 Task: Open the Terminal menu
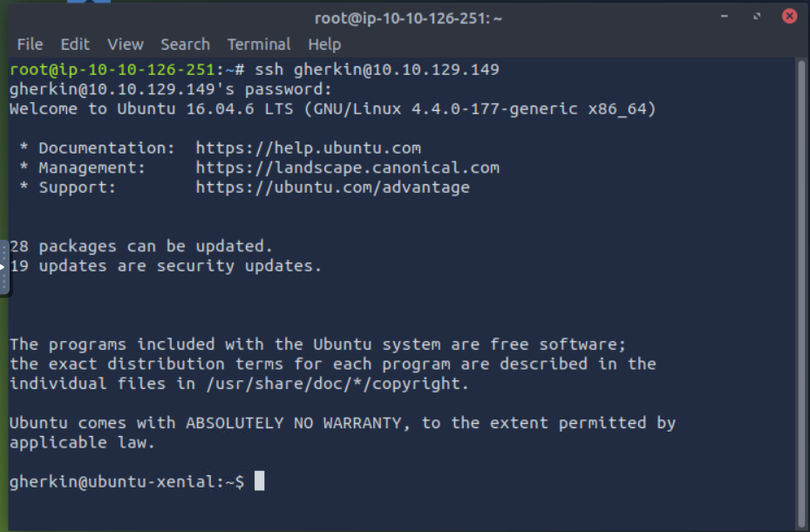coord(259,44)
